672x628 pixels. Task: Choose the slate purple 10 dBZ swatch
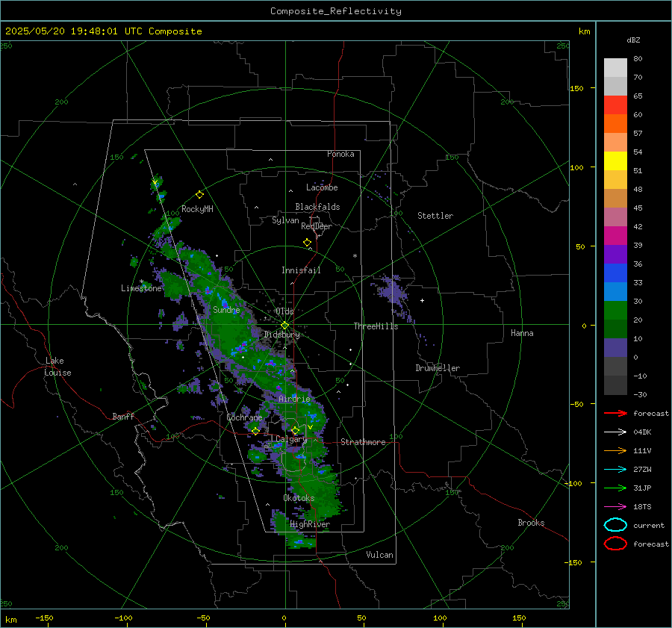[615, 348]
